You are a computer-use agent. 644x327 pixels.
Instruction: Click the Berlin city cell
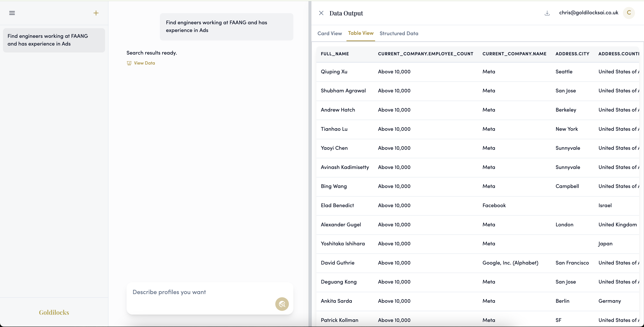pos(562,301)
